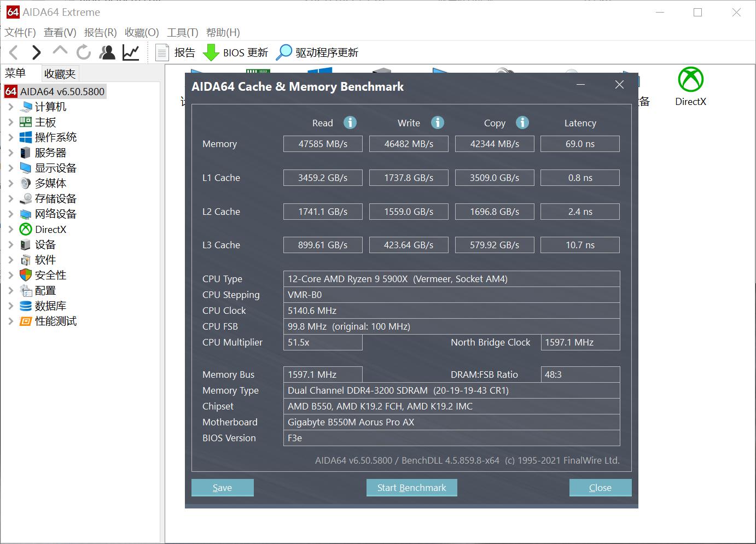
Task: Expand the 操作系统 tree node
Action: [x=10, y=137]
